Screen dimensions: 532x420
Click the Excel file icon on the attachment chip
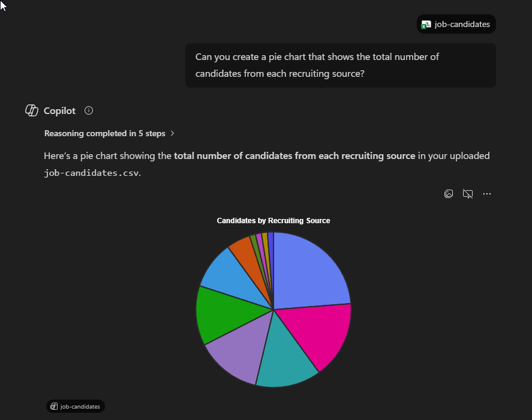(426, 25)
